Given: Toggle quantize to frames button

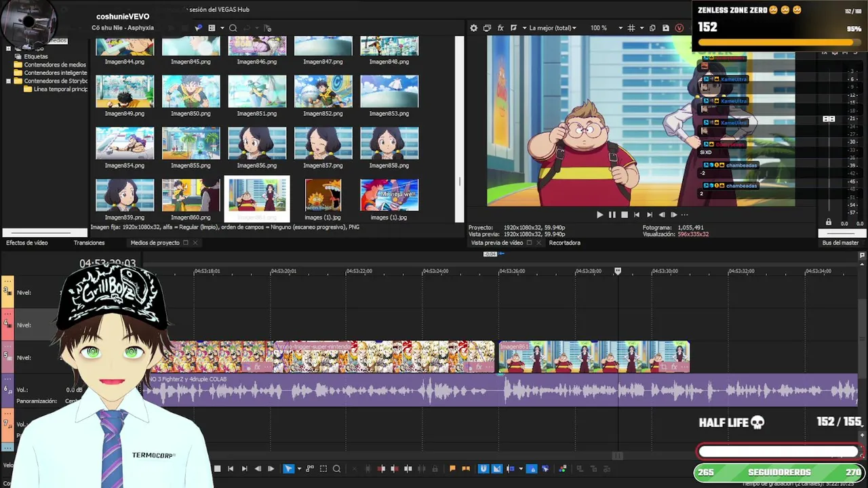Looking at the screenshot, I should [x=497, y=468].
